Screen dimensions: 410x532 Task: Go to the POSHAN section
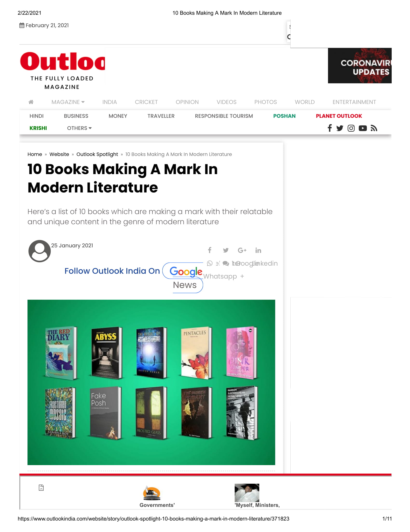[284, 116]
